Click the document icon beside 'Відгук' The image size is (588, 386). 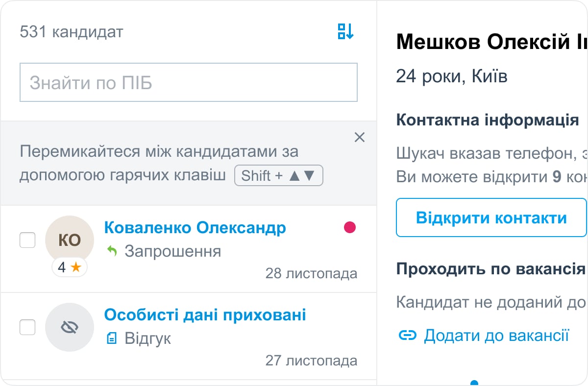click(x=112, y=338)
